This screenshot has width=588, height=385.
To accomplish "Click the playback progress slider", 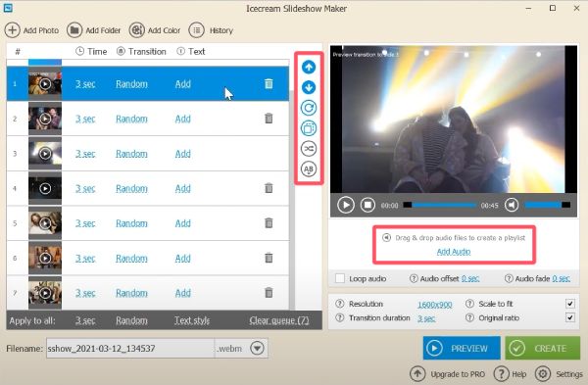I will (x=439, y=205).
